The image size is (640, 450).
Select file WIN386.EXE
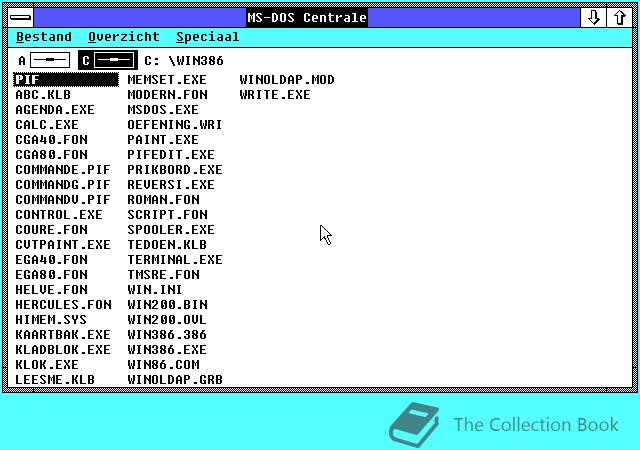coord(167,350)
